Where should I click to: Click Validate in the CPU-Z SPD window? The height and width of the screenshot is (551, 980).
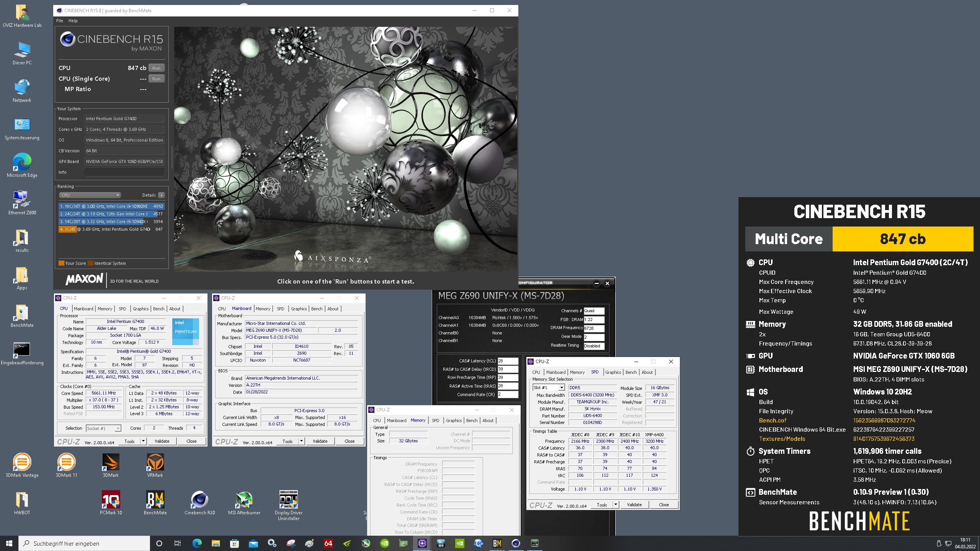634,505
